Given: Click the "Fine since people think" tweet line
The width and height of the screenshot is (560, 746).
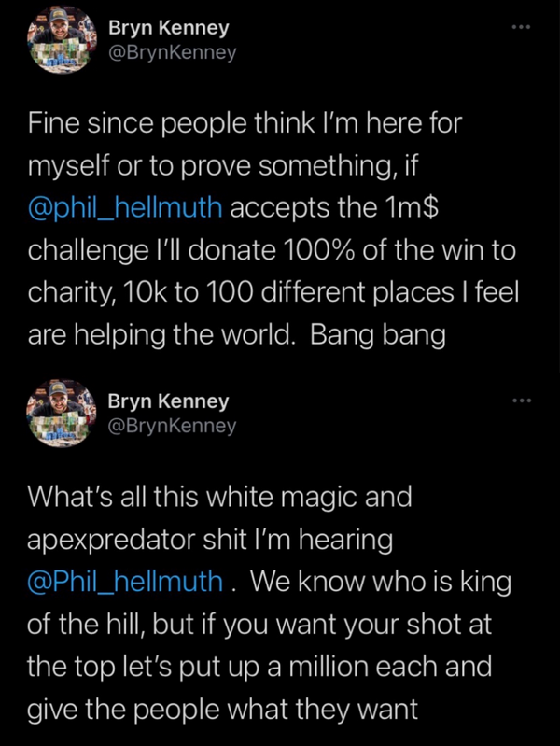Looking at the screenshot, I should (245, 123).
